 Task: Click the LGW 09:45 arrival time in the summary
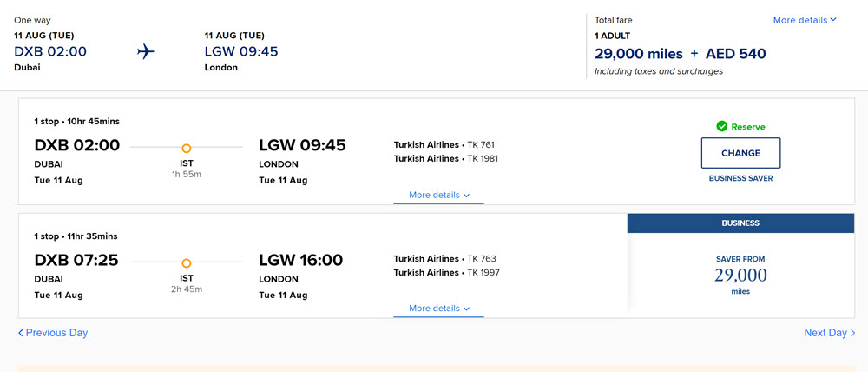(x=241, y=51)
